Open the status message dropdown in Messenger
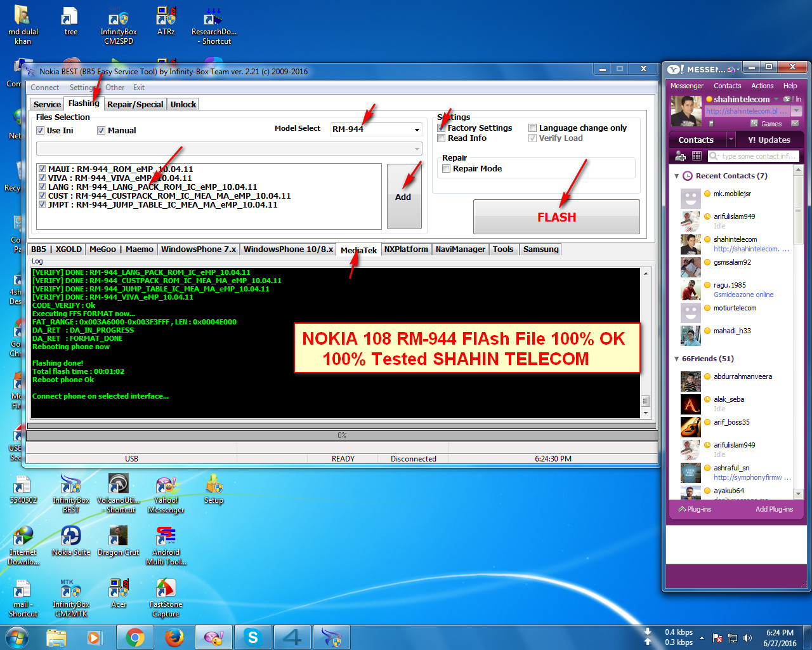This screenshot has width=812, height=650. pyautogui.click(x=796, y=111)
